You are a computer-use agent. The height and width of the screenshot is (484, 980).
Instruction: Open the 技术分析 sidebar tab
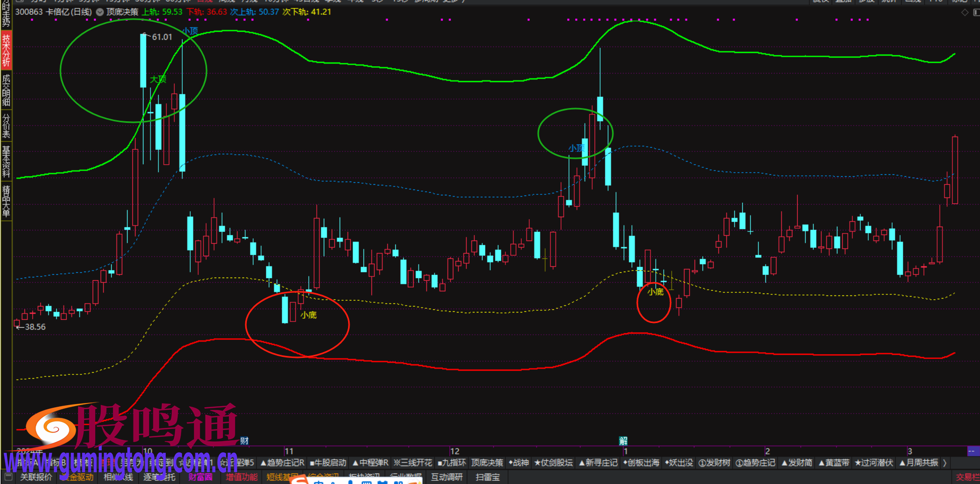coord(6,51)
